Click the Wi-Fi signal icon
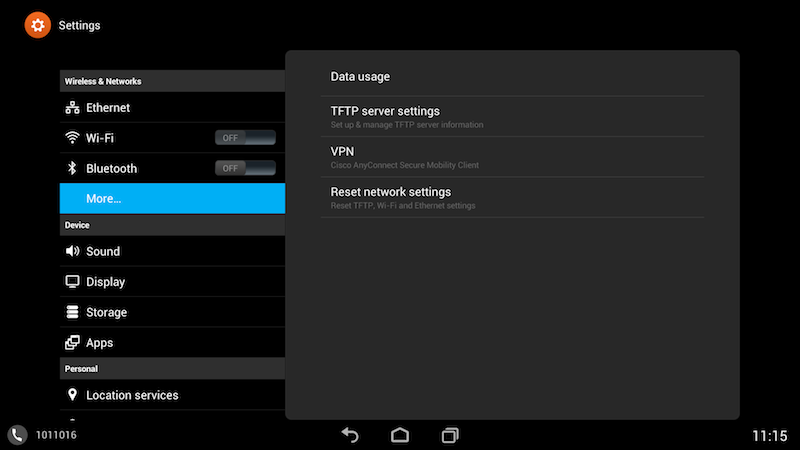 pos(72,138)
